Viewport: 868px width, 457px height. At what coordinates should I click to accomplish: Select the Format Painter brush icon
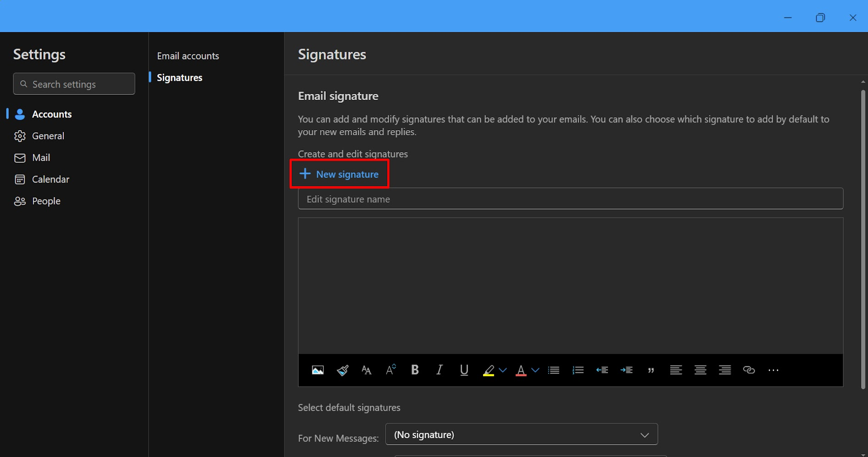click(x=342, y=370)
